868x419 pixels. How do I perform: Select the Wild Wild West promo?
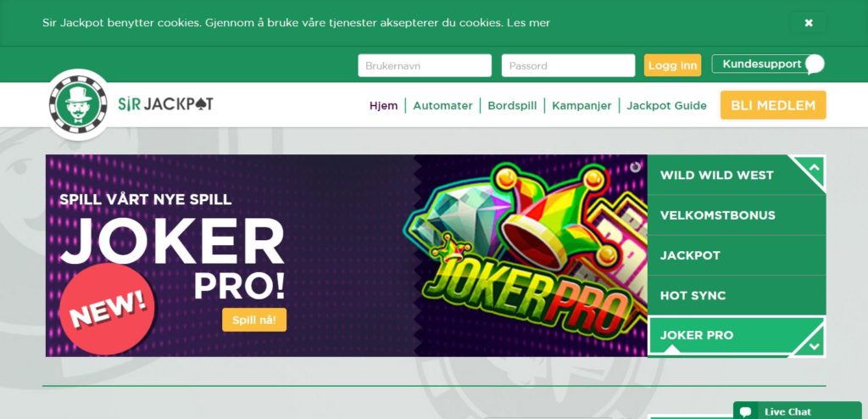[x=737, y=175]
